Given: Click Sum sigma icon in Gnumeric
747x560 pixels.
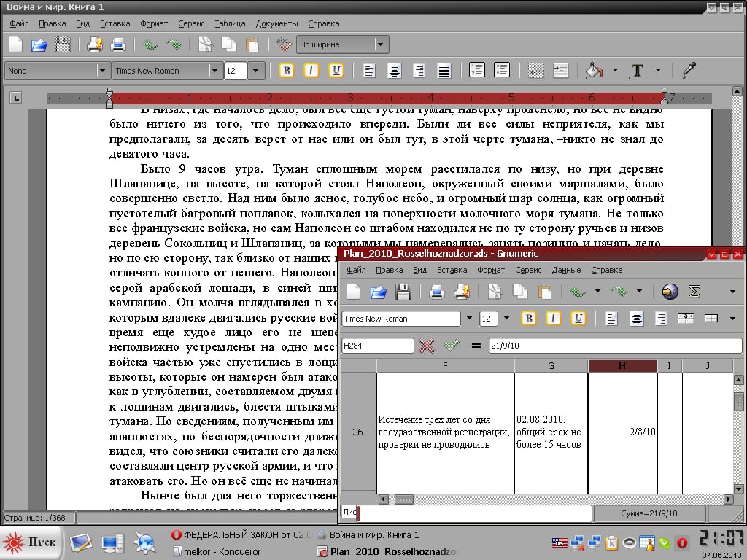Looking at the screenshot, I should [694, 292].
